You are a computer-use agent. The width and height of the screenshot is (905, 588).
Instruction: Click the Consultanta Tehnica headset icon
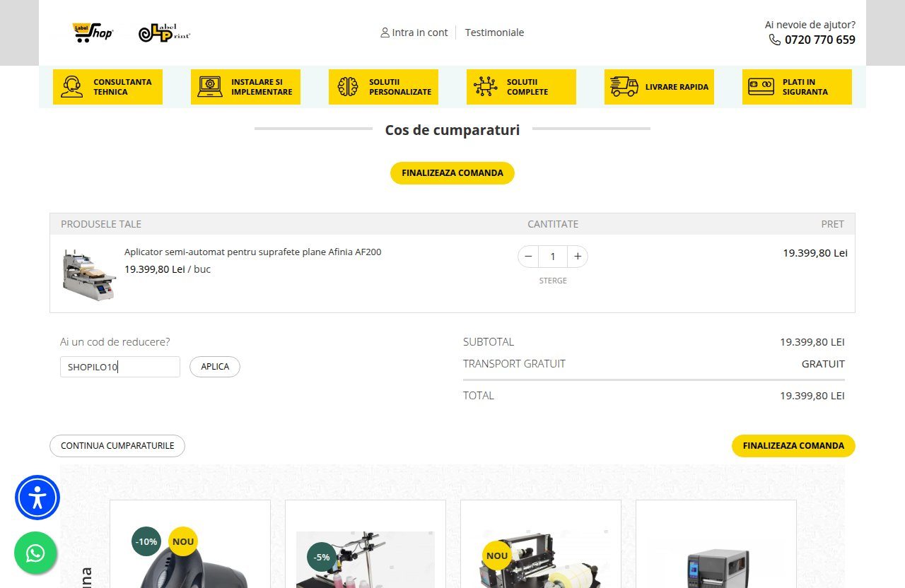click(x=71, y=87)
